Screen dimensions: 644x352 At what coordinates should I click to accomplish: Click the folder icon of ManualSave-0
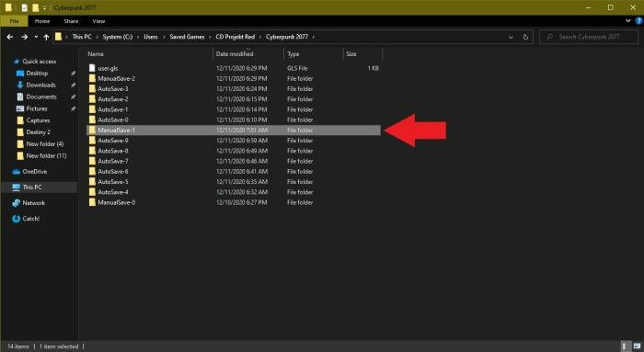(x=92, y=202)
